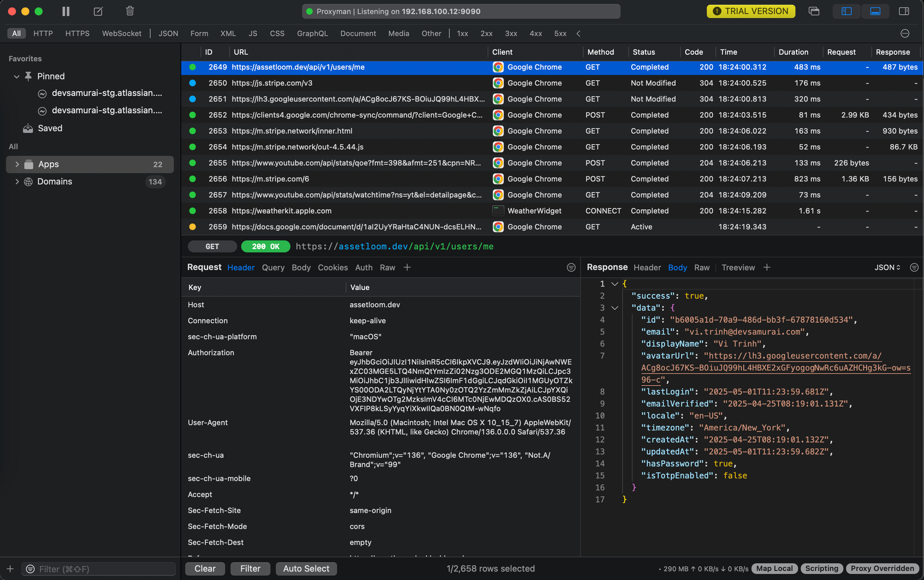Add custom Response tab with plus icon
The height and width of the screenshot is (580, 924).
[x=767, y=267]
